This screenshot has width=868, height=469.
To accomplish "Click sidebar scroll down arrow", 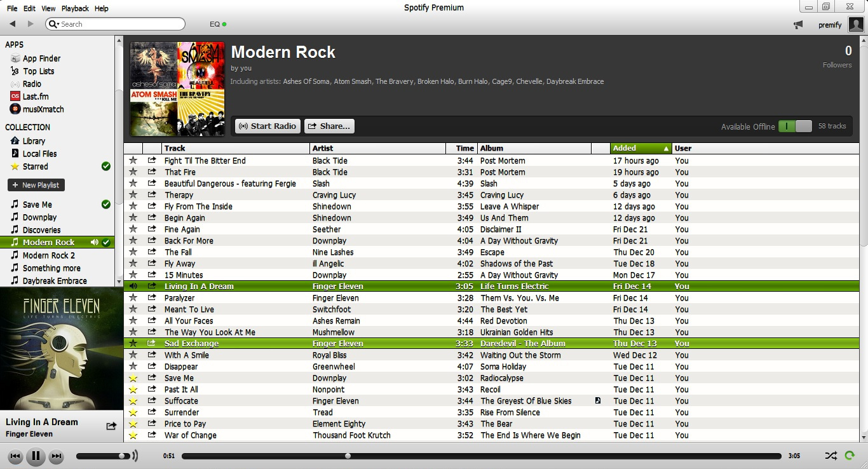I will click(119, 282).
